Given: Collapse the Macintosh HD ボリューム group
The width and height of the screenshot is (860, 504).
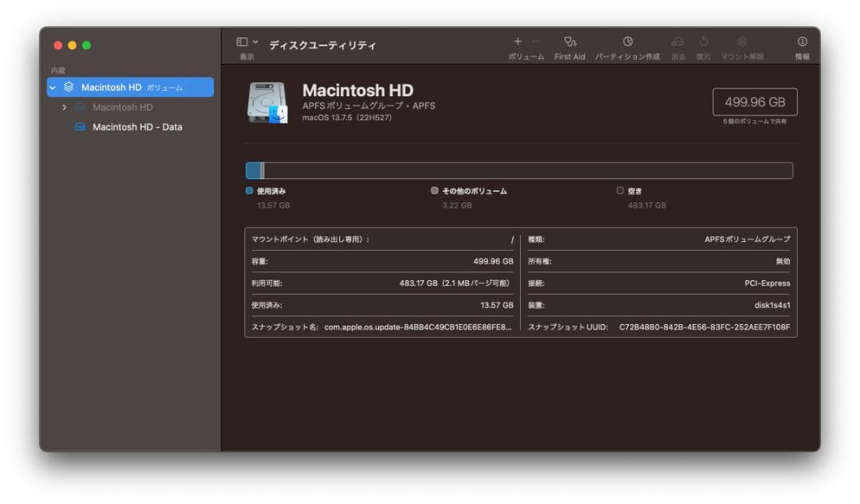Looking at the screenshot, I should [x=55, y=87].
